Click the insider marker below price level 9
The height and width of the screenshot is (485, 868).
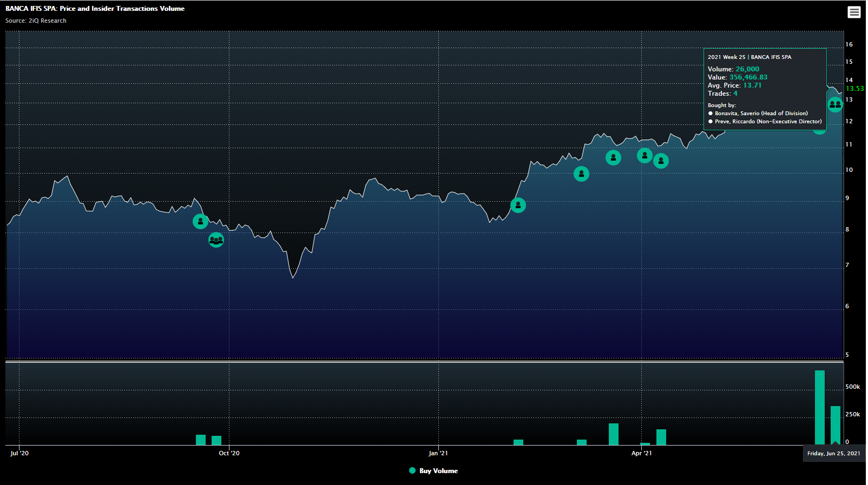click(518, 205)
